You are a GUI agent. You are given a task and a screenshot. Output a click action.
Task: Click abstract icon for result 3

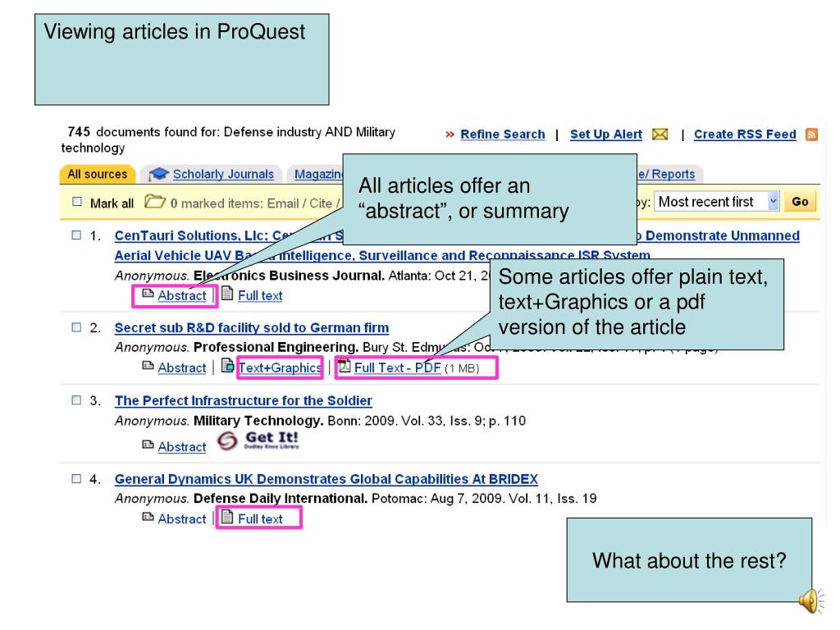pos(148,445)
